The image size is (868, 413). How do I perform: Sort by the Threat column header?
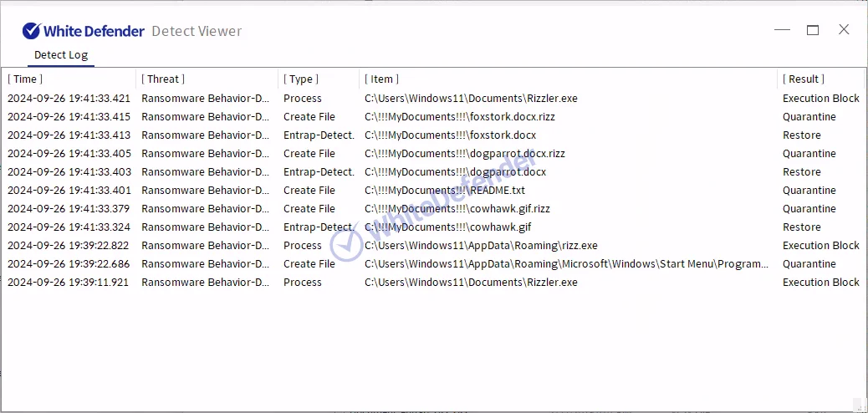163,79
